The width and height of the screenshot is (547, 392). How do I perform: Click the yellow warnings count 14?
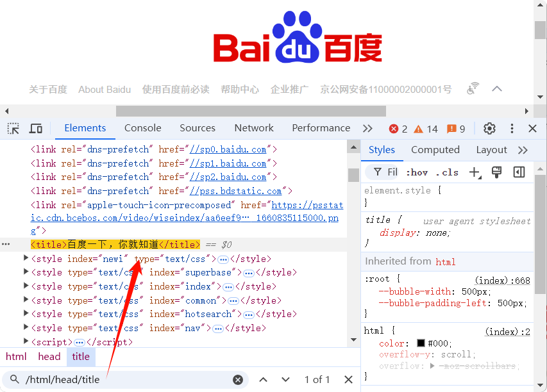pyautogui.click(x=426, y=129)
